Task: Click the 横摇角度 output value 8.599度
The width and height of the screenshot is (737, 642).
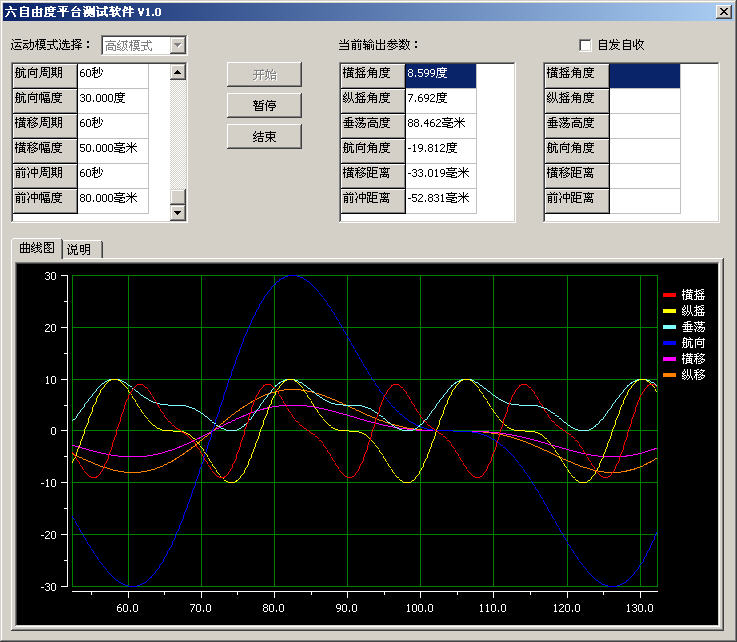Action: coord(440,74)
